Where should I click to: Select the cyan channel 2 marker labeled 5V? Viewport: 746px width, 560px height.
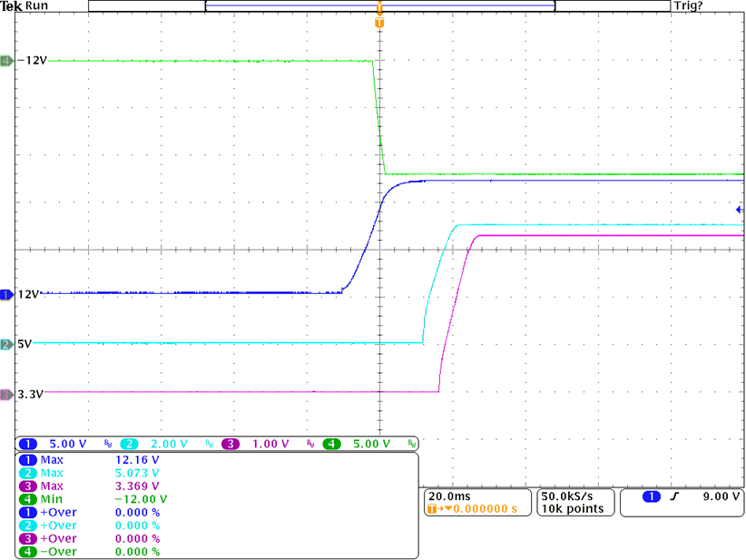[x=6, y=344]
